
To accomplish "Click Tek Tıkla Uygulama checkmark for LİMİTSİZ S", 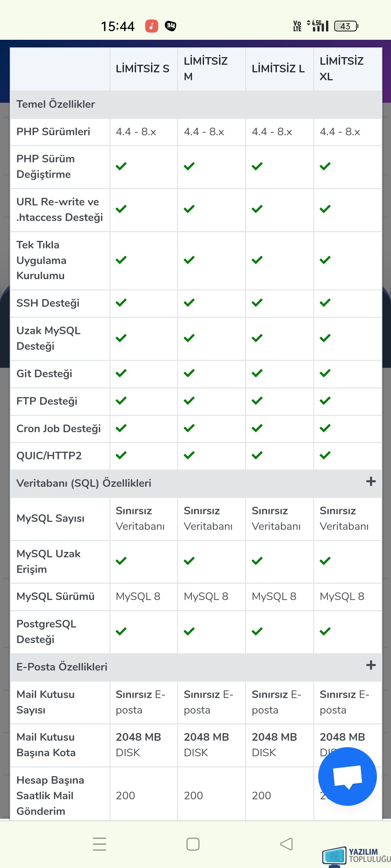I will pyautogui.click(x=121, y=260).
